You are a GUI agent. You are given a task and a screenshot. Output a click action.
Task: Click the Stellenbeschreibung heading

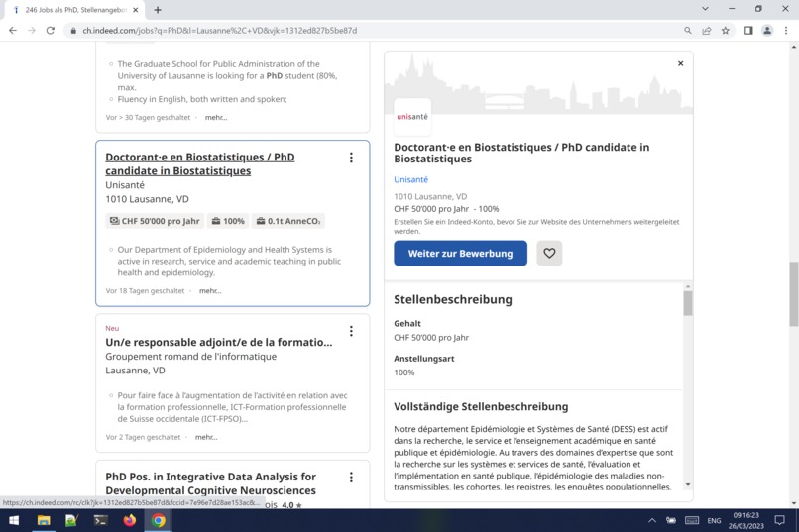point(452,299)
